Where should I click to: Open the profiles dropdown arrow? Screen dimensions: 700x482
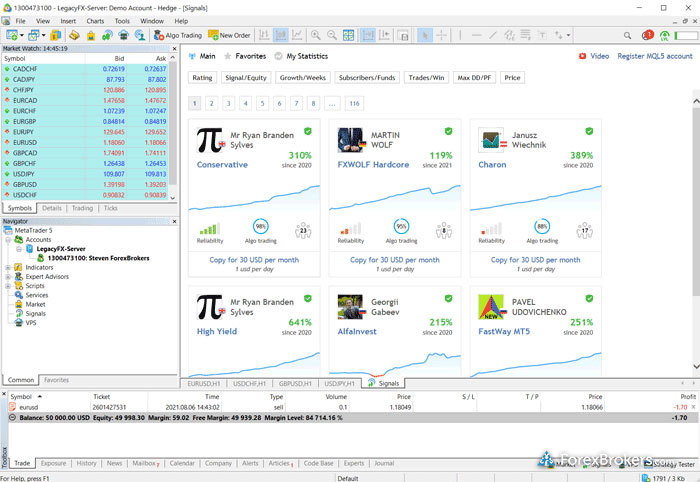point(43,35)
